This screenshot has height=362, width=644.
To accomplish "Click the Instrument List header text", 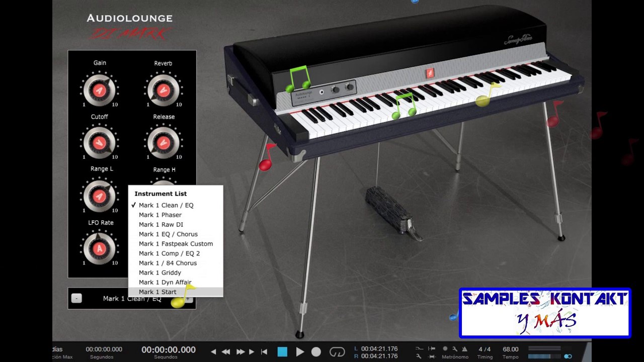I will coord(160,194).
